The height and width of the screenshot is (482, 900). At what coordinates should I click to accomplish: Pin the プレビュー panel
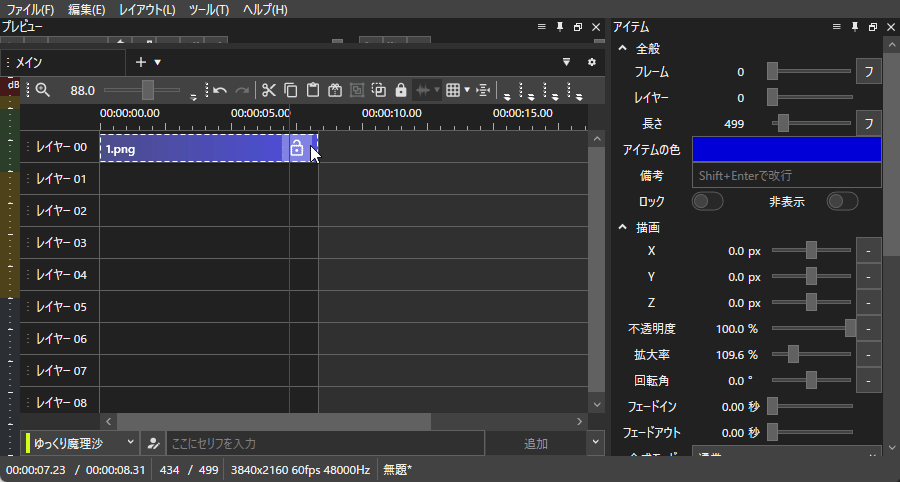coord(560,27)
